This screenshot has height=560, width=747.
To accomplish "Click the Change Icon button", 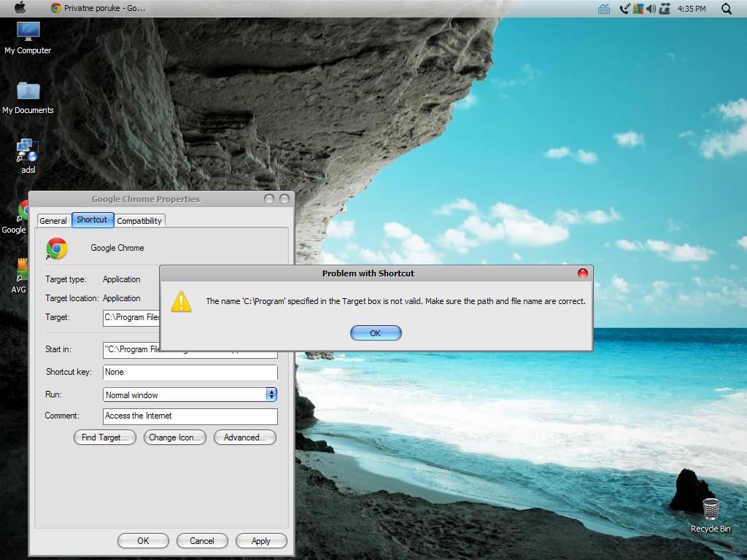I will pyautogui.click(x=174, y=437).
